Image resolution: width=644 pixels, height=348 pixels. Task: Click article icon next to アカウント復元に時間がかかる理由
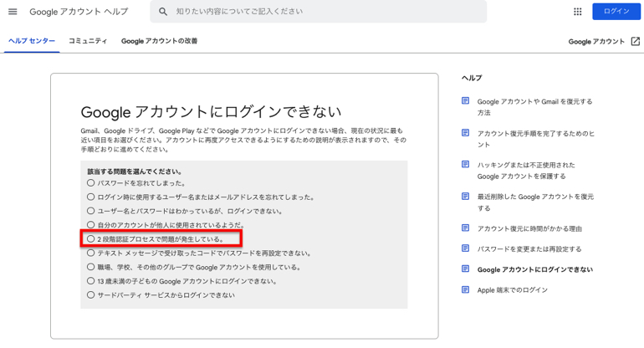coord(465,228)
